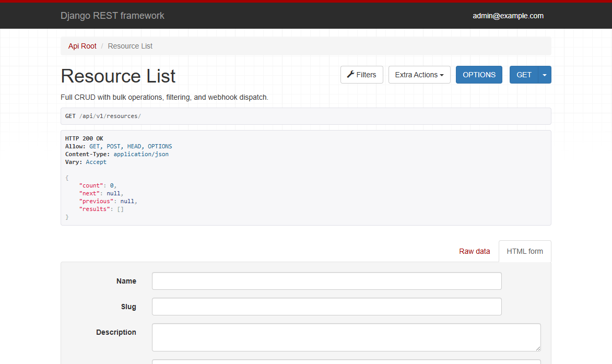The image size is (612, 364).
Task: Open the admin@example.com account menu
Action: coord(508,16)
